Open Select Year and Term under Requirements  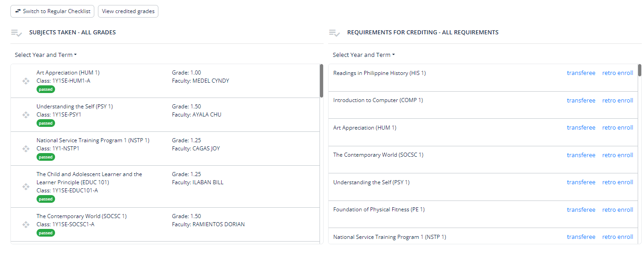pyautogui.click(x=364, y=55)
